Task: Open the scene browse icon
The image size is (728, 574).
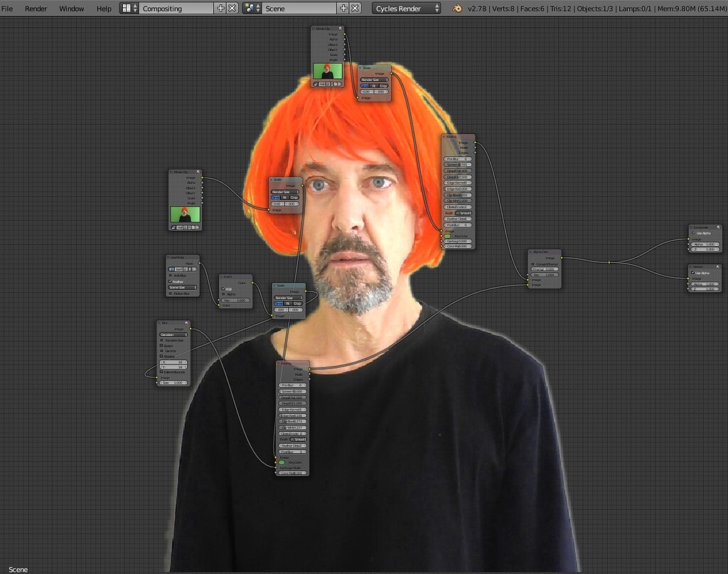Action: pyautogui.click(x=252, y=9)
